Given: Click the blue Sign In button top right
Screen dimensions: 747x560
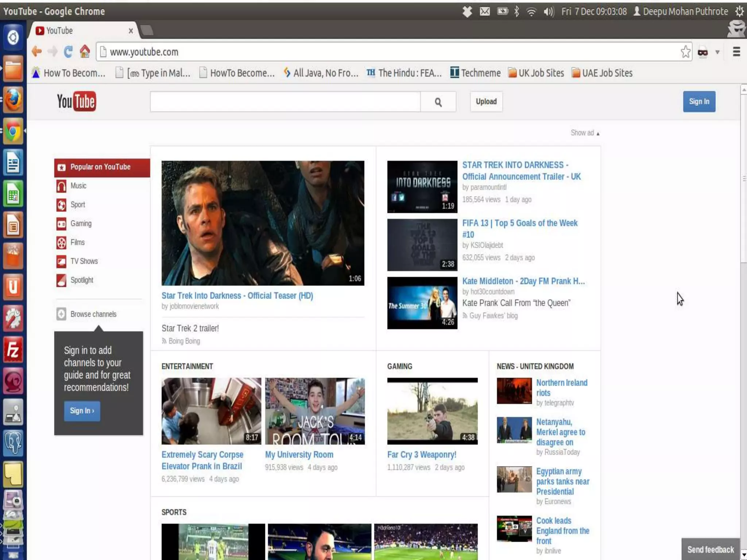Looking at the screenshot, I should pyautogui.click(x=699, y=102).
